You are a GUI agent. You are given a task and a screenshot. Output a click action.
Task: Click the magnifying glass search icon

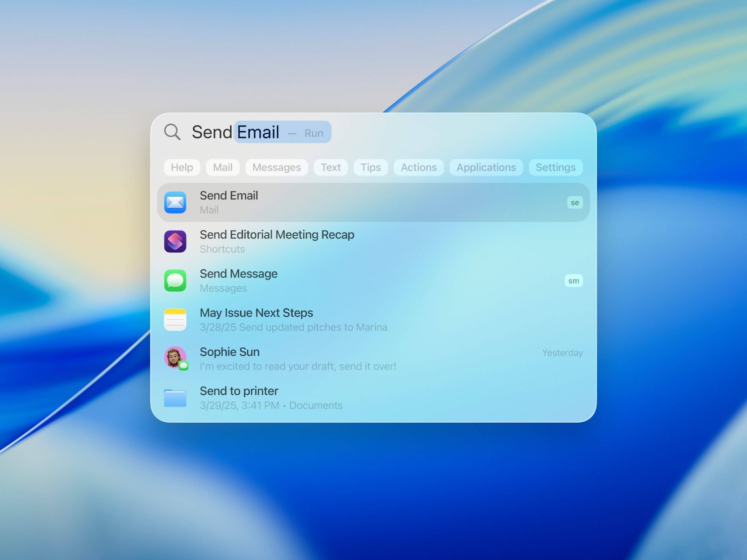(x=173, y=132)
